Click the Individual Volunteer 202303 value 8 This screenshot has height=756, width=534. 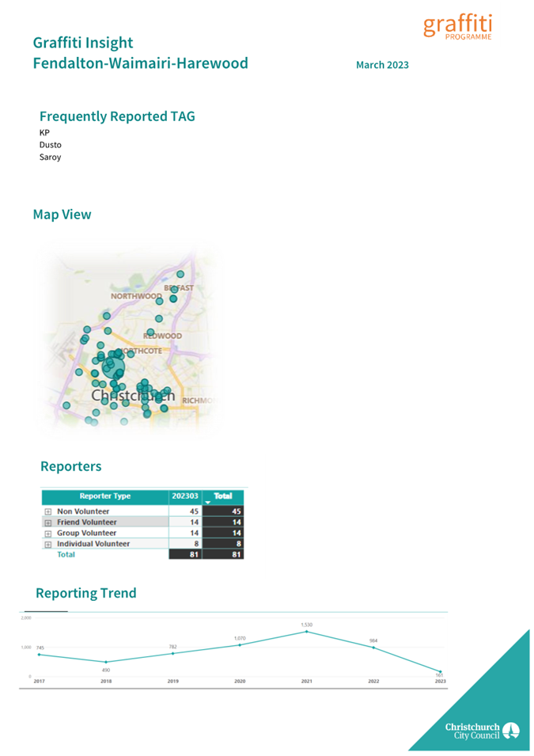[x=196, y=544]
